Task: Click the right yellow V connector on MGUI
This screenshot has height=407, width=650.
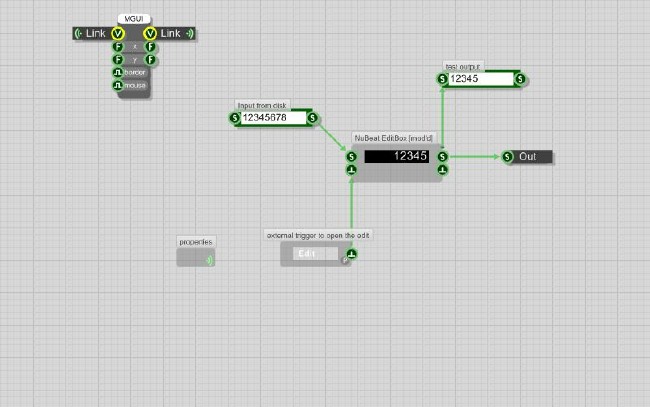Action: 150,33
